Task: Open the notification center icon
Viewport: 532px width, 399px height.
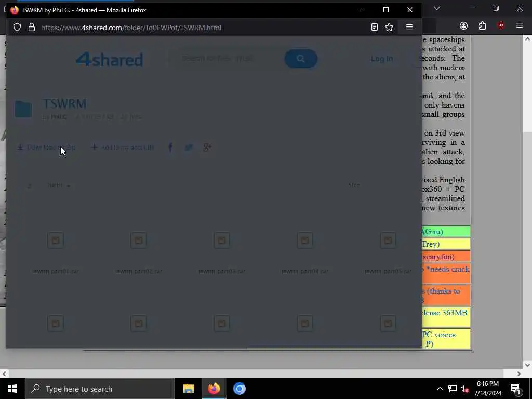Action: (x=515, y=389)
